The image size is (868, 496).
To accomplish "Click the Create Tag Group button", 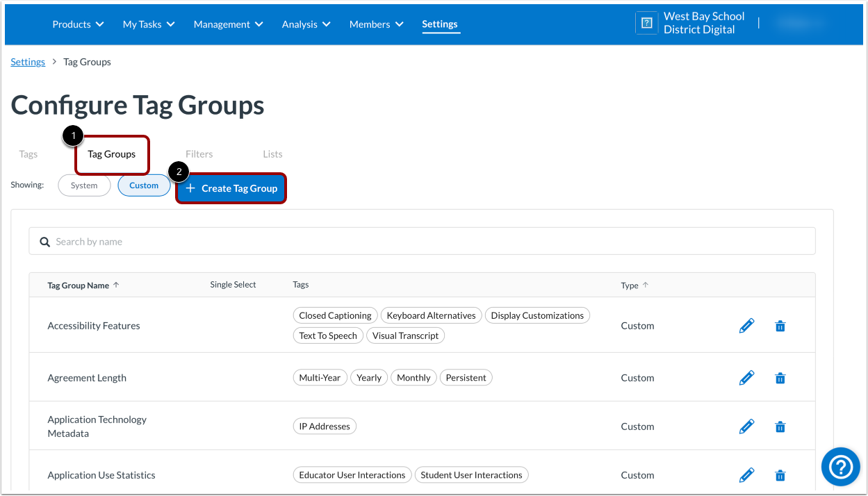I will [x=231, y=188].
